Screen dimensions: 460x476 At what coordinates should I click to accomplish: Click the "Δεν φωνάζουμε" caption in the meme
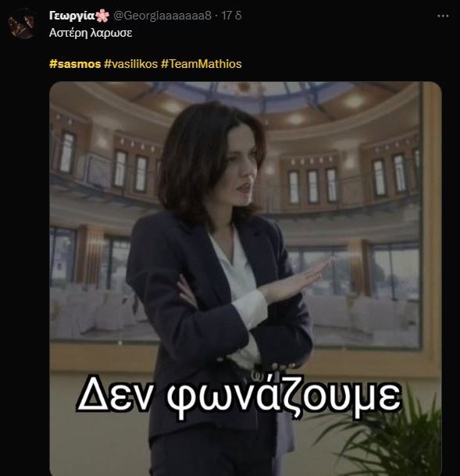(240, 396)
